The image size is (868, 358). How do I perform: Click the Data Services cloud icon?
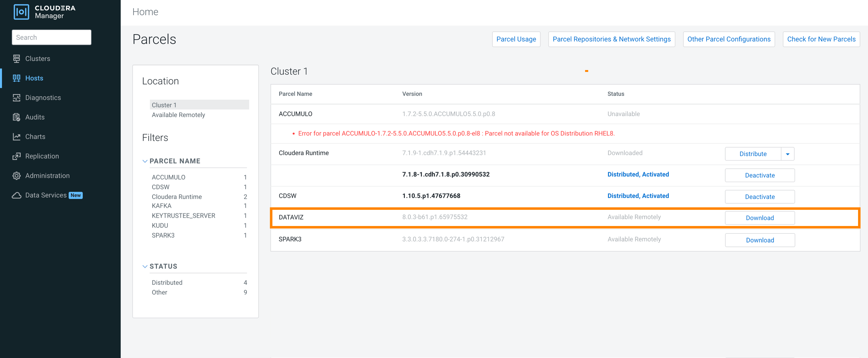click(16, 195)
